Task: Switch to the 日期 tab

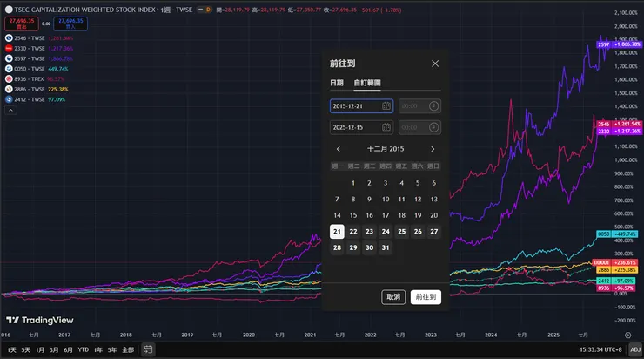Action: coord(337,83)
